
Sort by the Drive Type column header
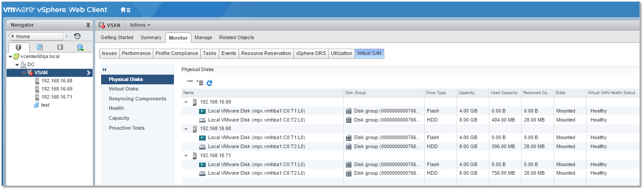click(440, 93)
